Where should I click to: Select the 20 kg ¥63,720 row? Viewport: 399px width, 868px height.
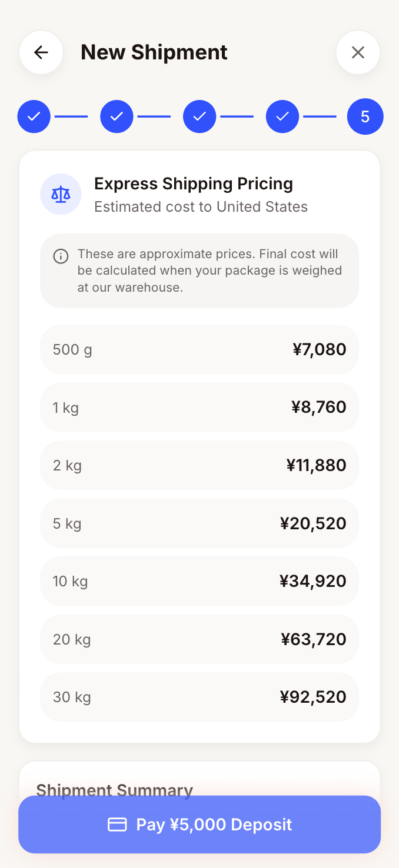coord(199,639)
